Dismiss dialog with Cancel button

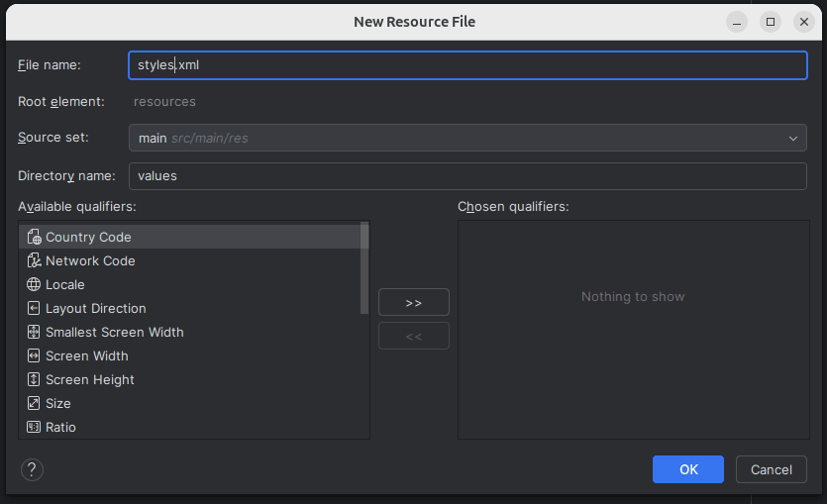(x=772, y=469)
